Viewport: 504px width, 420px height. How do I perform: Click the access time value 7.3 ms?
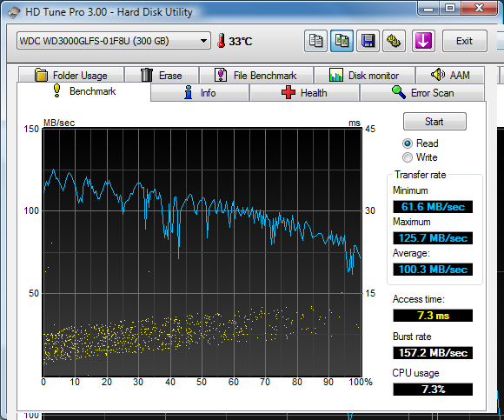tap(433, 316)
